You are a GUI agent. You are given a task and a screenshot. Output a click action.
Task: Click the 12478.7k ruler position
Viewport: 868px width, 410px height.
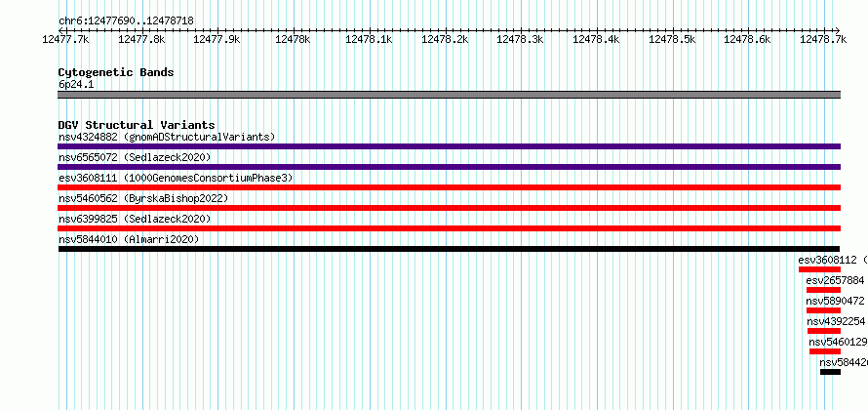coord(824,40)
